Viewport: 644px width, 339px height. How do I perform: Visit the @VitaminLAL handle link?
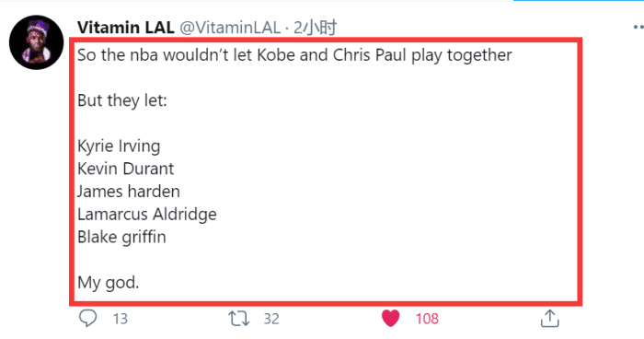(x=230, y=28)
